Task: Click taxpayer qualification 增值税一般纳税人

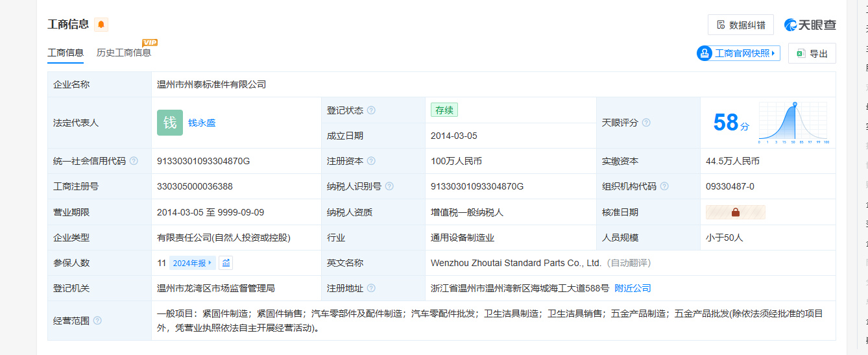Action: click(467, 212)
